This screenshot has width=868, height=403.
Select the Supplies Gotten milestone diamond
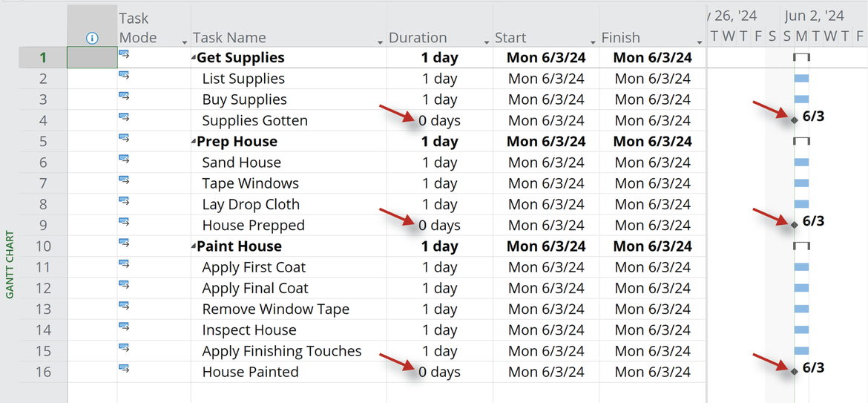point(795,119)
